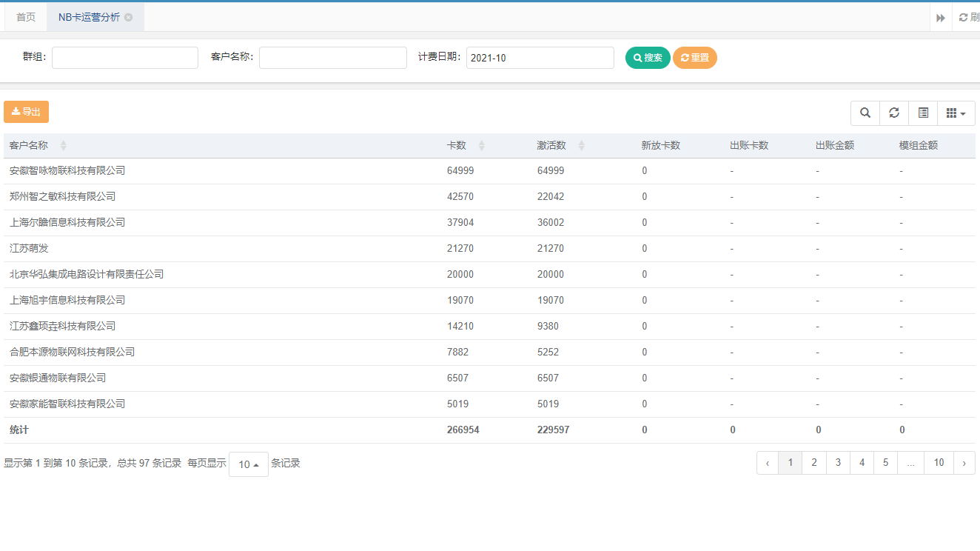
Task: Click the 出账卡数 column header
Action: pyautogui.click(x=749, y=146)
